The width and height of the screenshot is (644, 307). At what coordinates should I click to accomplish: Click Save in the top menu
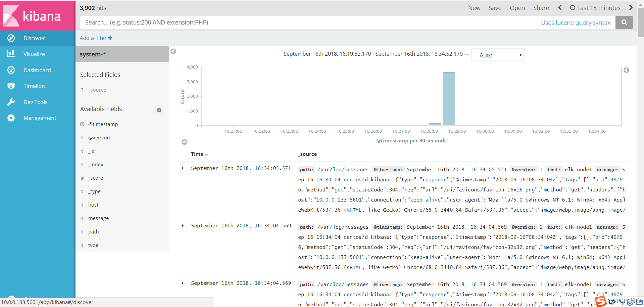495,8
